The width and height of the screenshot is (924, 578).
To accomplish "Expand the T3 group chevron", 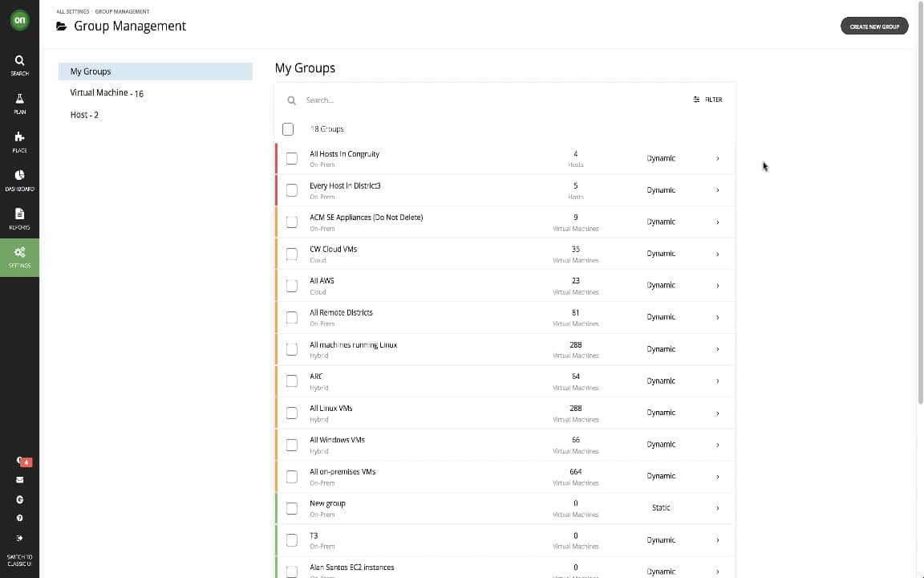I will click(x=717, y=539).
